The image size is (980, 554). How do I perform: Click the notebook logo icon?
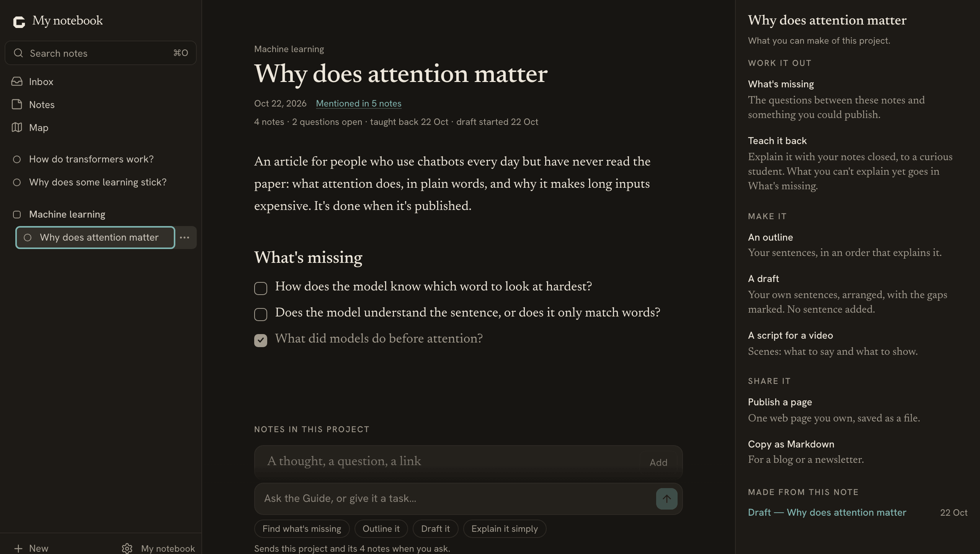point(19,22)
